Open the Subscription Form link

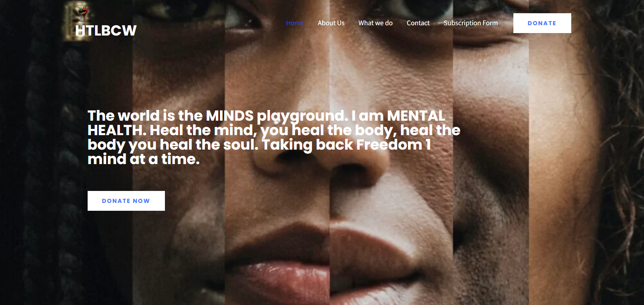tap(470, 23)
